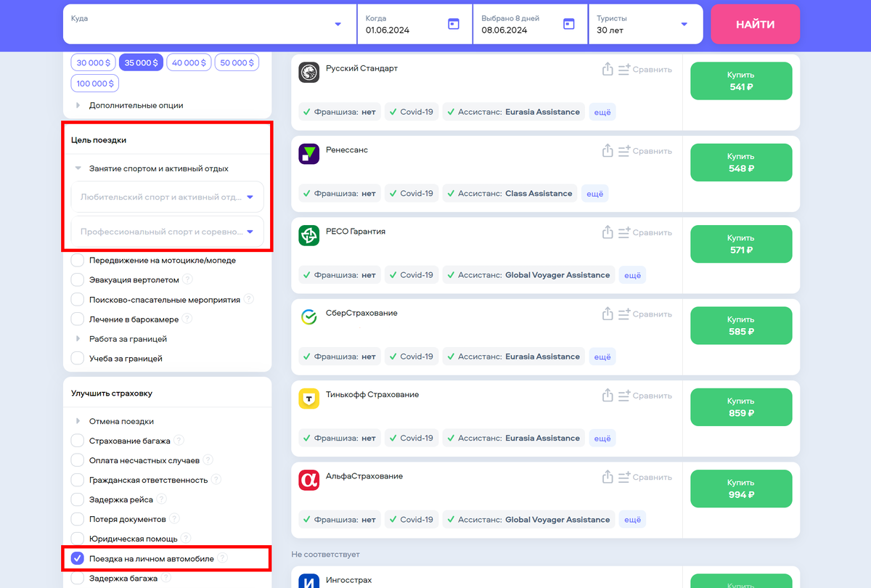Open Профессиональный спорт и соревнования dropdown
The width and height of the screenshot is (871, 588).
(x=167, y=232)
